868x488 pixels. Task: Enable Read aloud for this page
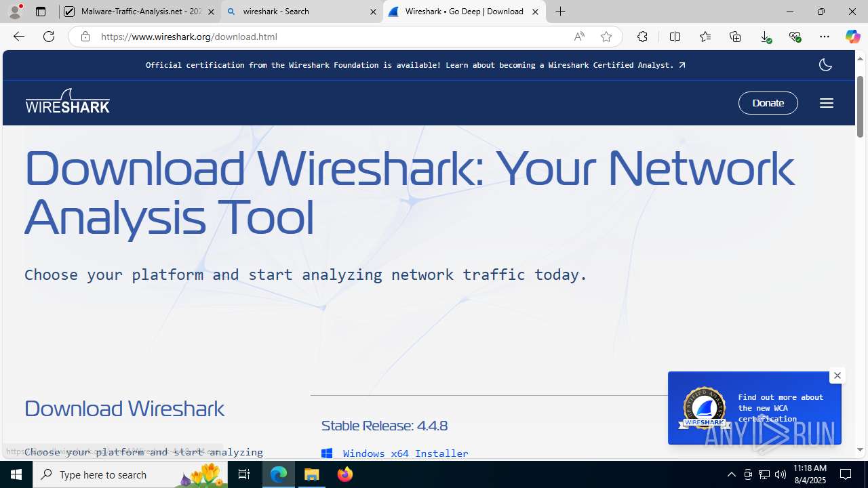coord(579,37)
